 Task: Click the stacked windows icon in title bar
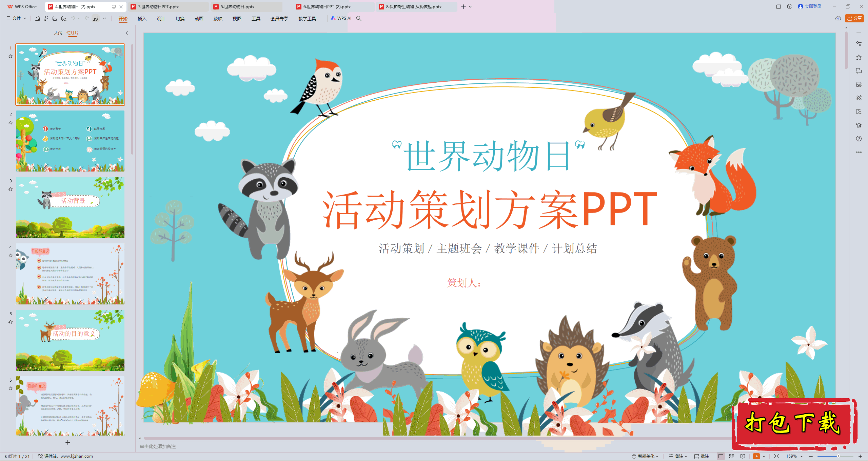[779, 6]
